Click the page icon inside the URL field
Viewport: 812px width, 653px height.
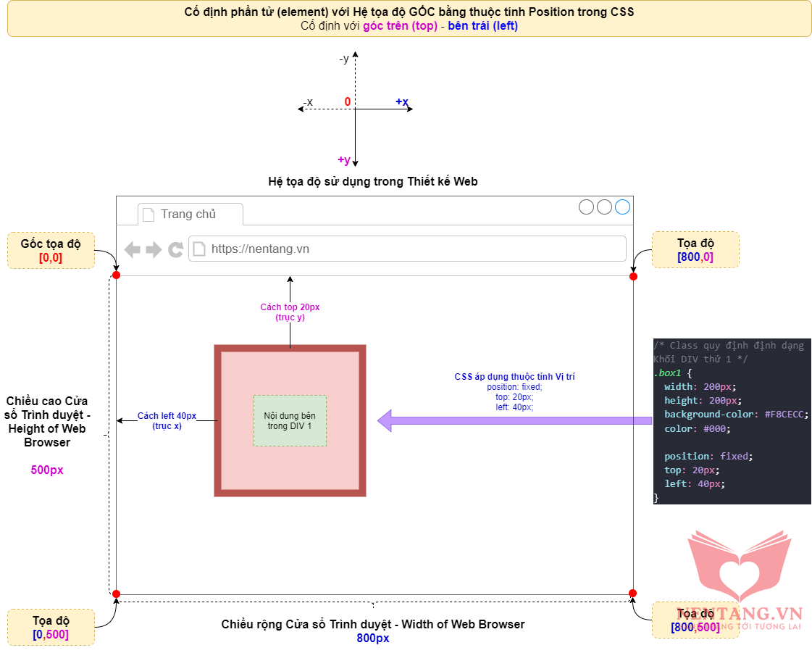point(199,249)
